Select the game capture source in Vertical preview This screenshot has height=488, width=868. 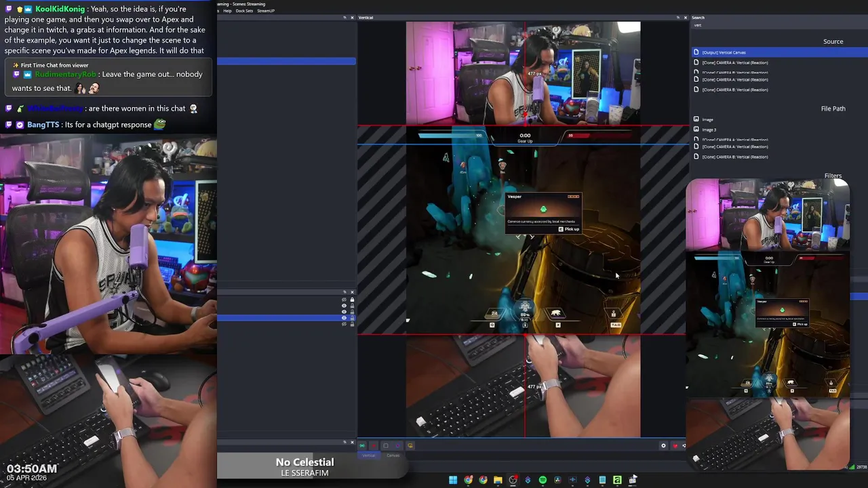(523, 230)
